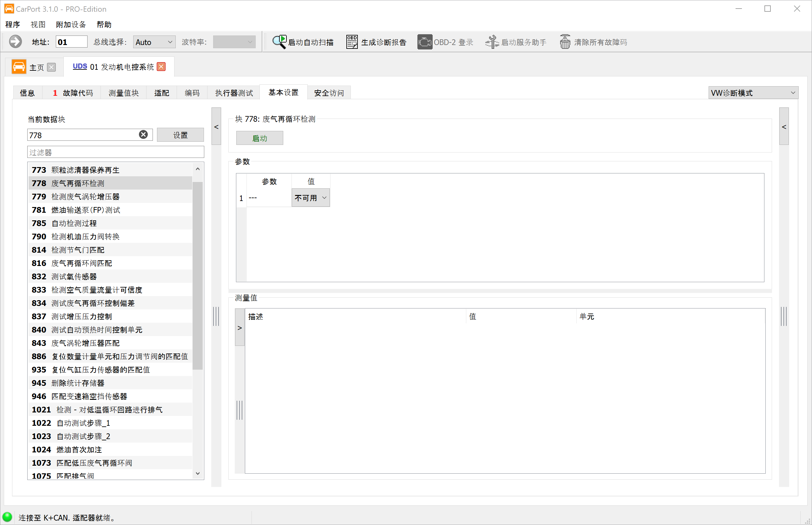Select block 1024 燃油首次加注
This screenshot has width=812, height=525.
[110, 449]
